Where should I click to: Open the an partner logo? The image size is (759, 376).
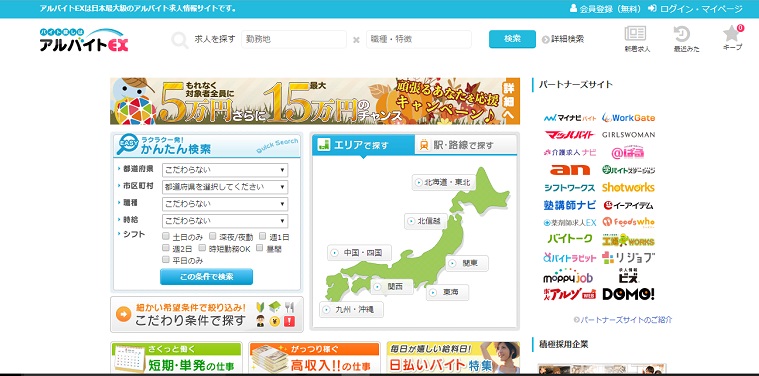(x=570, y=170)
